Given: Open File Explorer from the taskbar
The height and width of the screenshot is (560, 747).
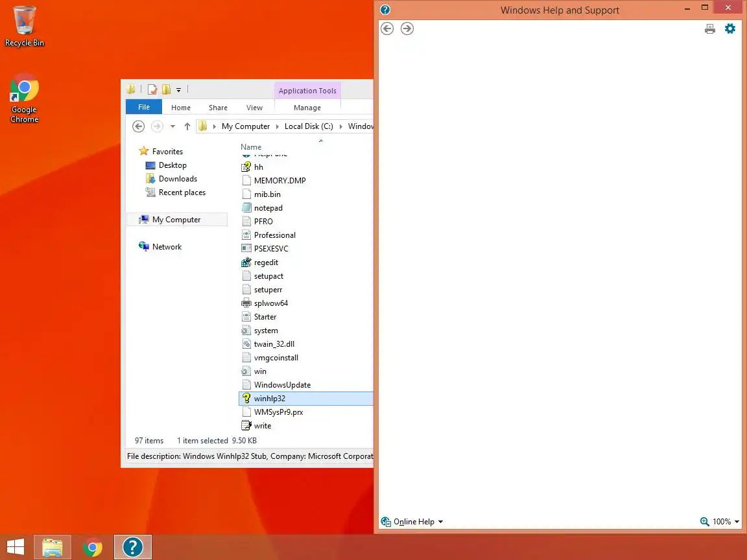Looking at the screenshot, I should tap(53, 547).
